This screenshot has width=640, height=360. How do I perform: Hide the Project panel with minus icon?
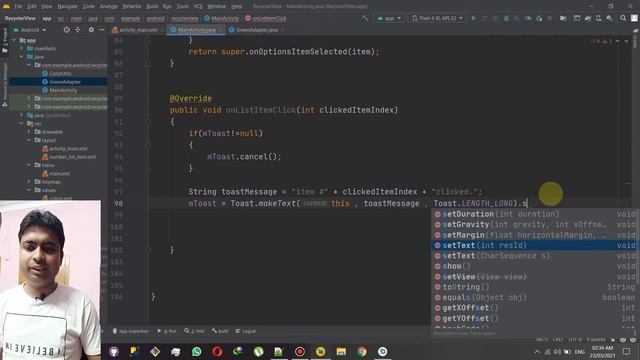[102, 30]
